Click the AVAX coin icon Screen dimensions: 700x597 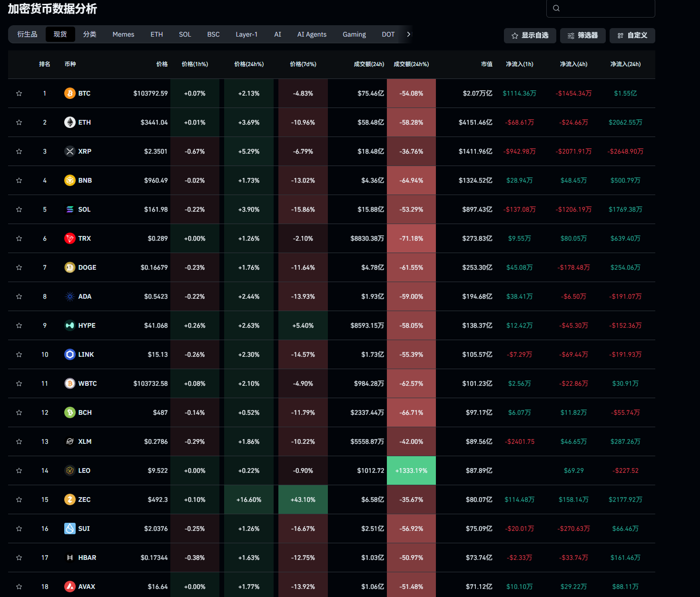[x=70, y=587]
